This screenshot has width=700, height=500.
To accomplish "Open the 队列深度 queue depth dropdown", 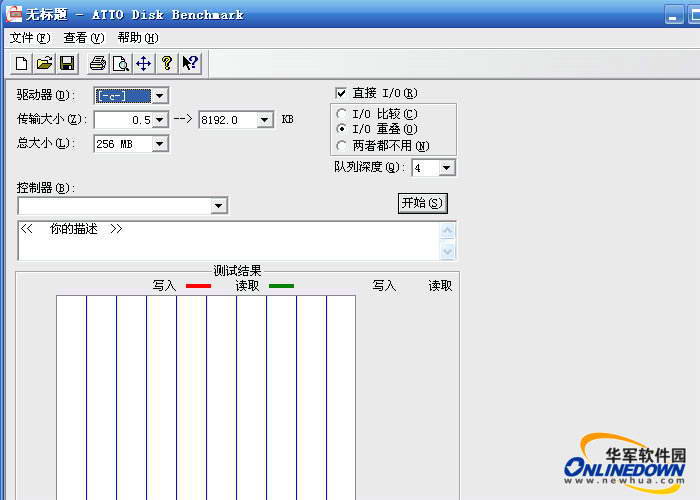I will [x=446, y=168].
